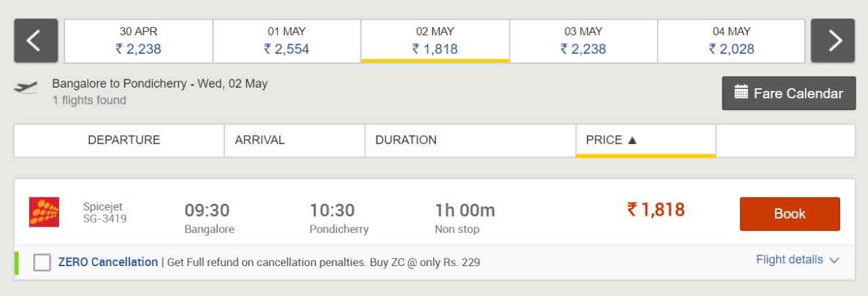Select the 02 MAY fare tab

coord(435,41)
